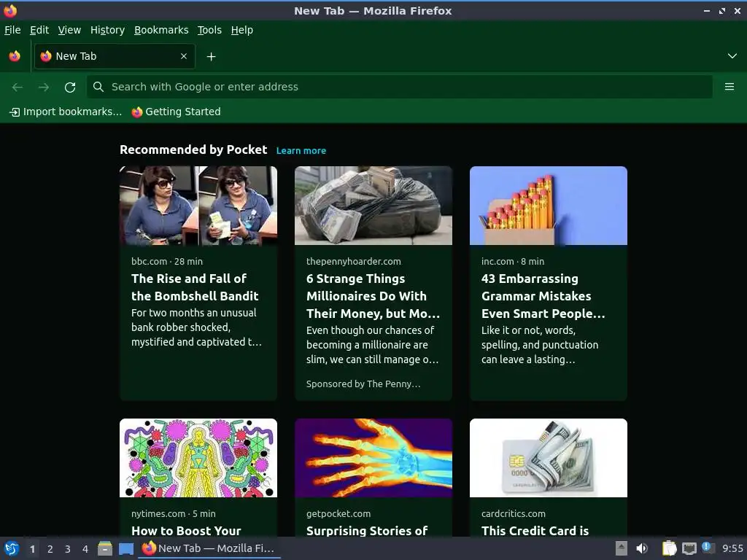Open the credit card and cash thumbnail

[549, 458]
